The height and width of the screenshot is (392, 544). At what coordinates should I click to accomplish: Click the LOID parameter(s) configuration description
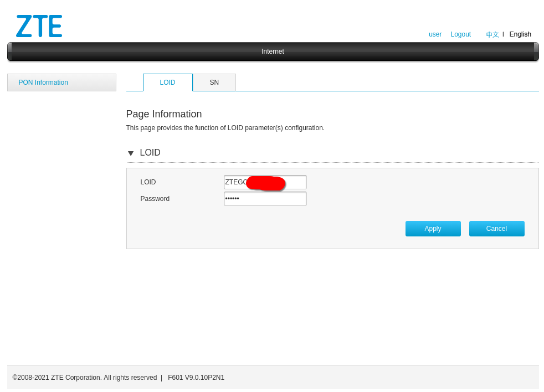click(x=225, y=128)
